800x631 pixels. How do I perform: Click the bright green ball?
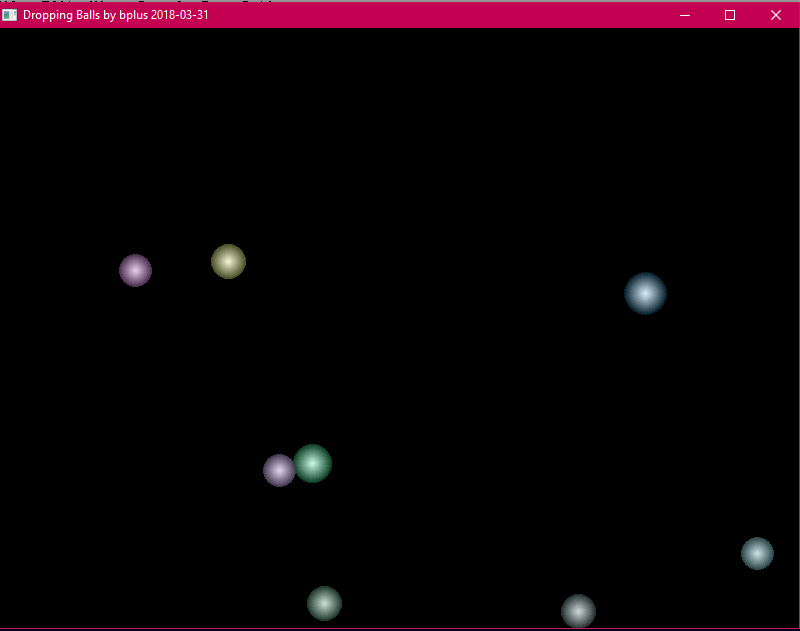point(313,463)
